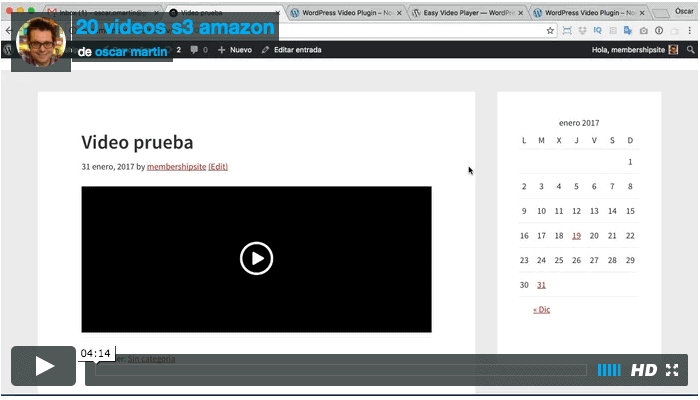700x400 pixels.
Task: Start the embedded video via the circular play icon
Action: [x=256, y=258]
